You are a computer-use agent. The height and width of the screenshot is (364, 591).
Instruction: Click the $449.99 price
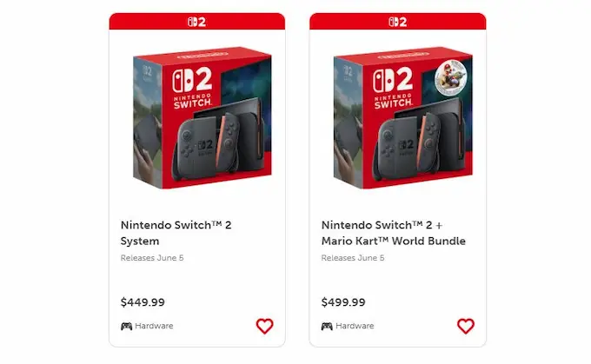point(143,302)
